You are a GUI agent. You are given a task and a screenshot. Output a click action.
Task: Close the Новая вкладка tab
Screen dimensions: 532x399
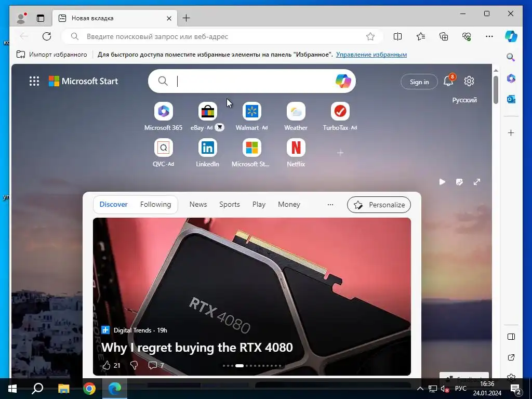click(x=169, y=18)
